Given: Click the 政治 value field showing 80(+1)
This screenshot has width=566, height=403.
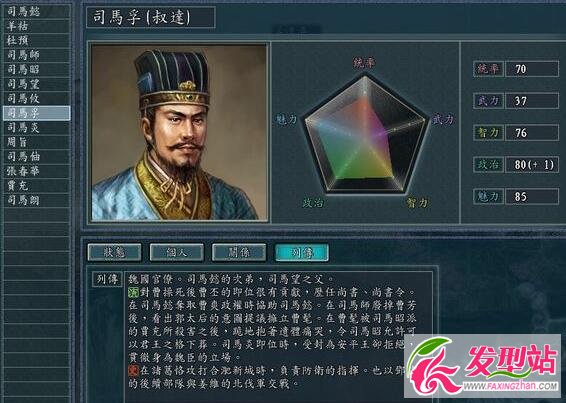Looking at the screenshot, I should click(x=532, y=165).
